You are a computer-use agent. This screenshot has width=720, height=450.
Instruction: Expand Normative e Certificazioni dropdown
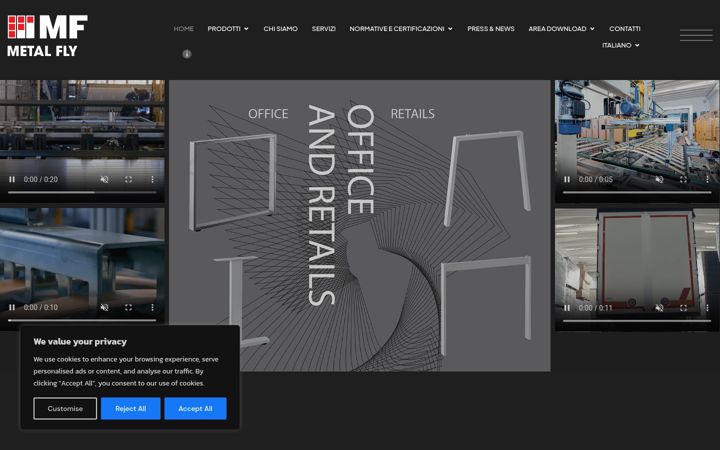click(x=400, y=28)
